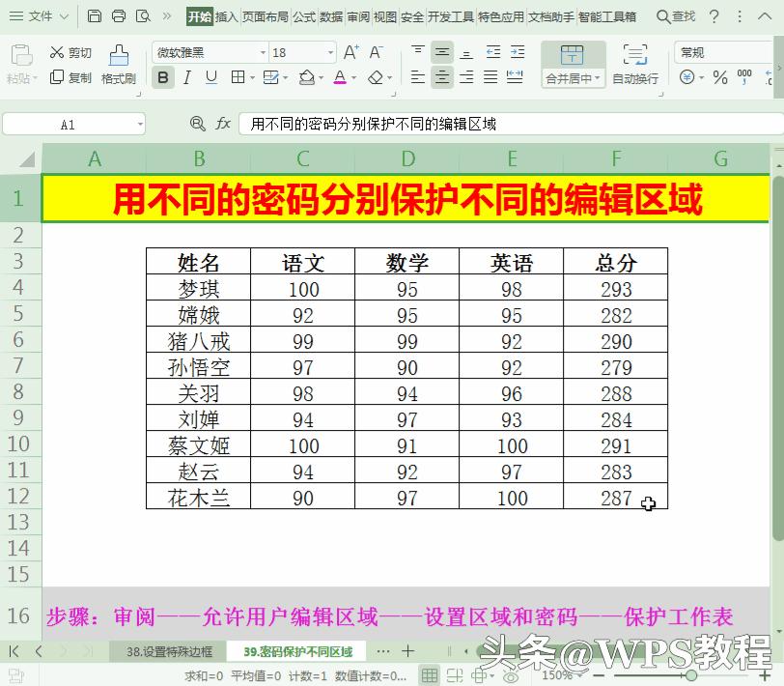Click the zoom slider handle in status bar
Viewport: 784px width, 686px height.
691,675
